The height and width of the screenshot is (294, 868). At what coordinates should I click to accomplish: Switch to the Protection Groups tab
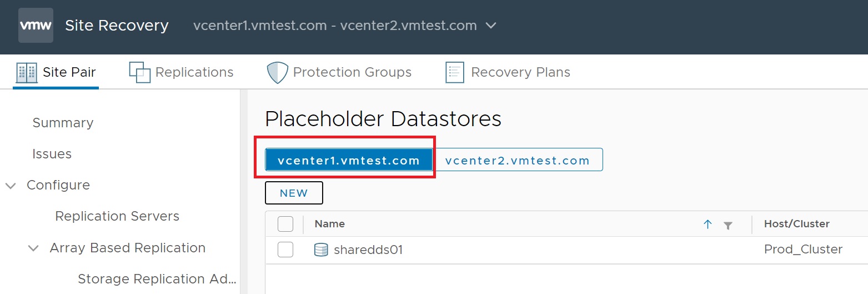(x=352, y=72)
